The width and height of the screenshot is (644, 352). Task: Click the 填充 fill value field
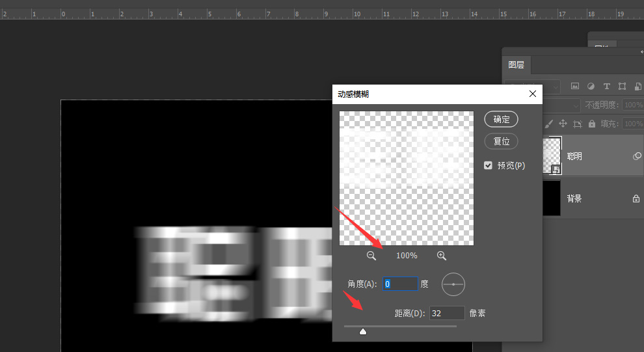coord(633,124)
